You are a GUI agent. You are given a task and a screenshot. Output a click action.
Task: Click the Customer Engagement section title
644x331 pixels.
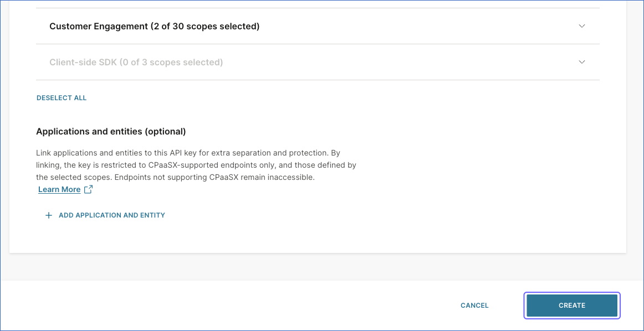pyautogui.click(x=155, y=26)
